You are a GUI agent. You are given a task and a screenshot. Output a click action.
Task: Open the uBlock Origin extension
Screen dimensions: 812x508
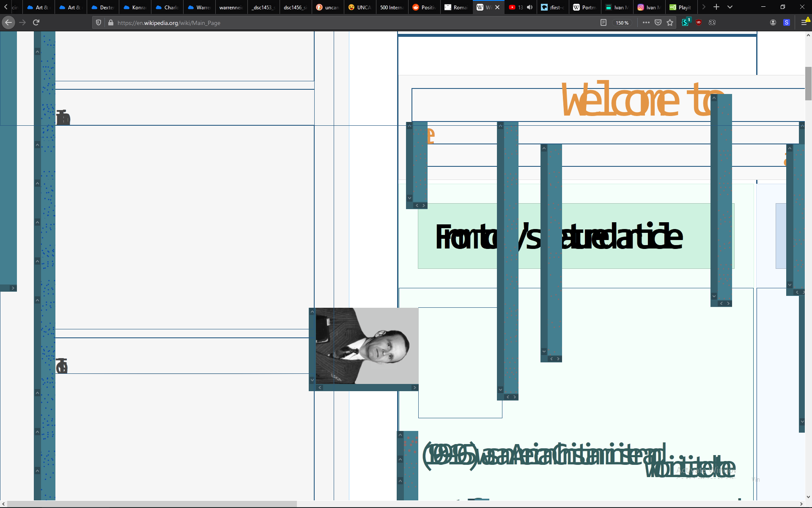[x=699, y=22]
